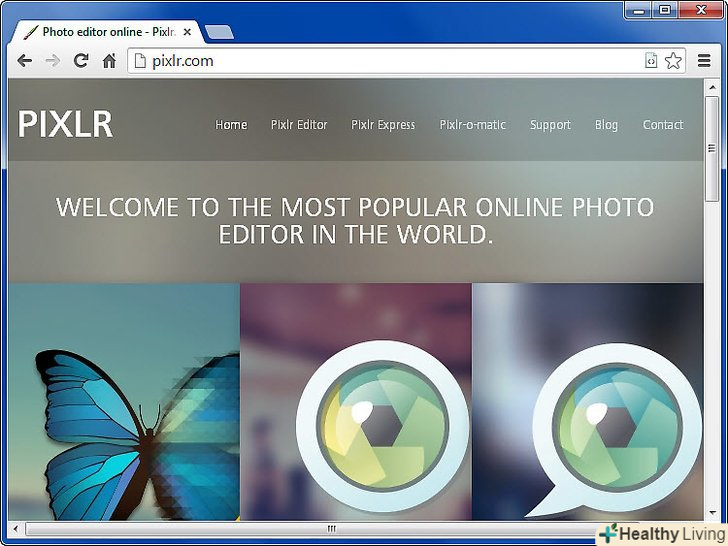The width and height of the screenshot is (728, 546).
Task: Open the Home nav link
Action: (x=231, y=124)
